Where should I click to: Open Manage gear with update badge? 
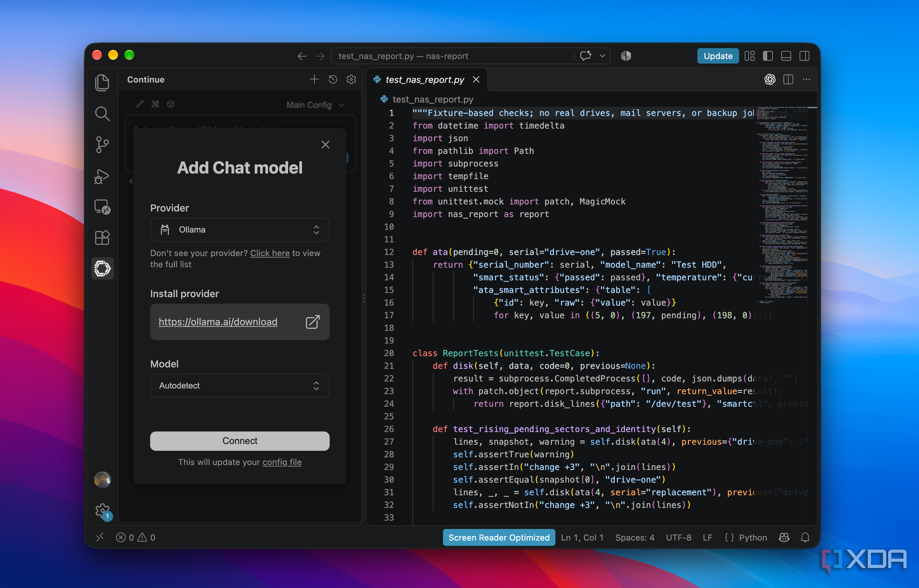[103, 511]
